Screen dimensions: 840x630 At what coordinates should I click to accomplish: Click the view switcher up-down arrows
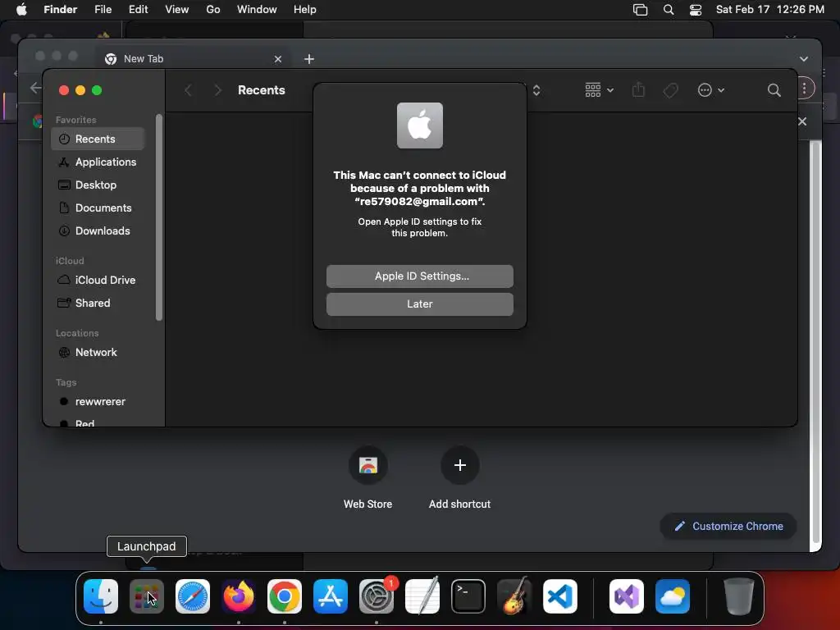pos(536,90)
